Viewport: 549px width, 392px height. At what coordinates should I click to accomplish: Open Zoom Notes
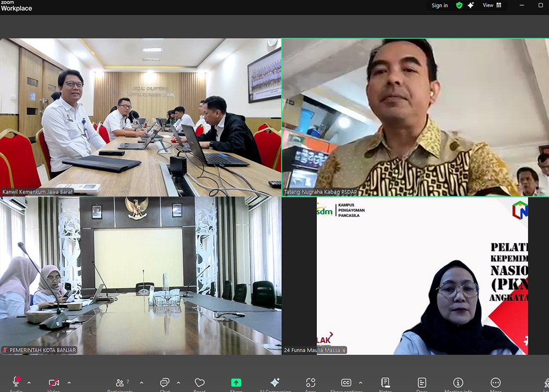385,383
